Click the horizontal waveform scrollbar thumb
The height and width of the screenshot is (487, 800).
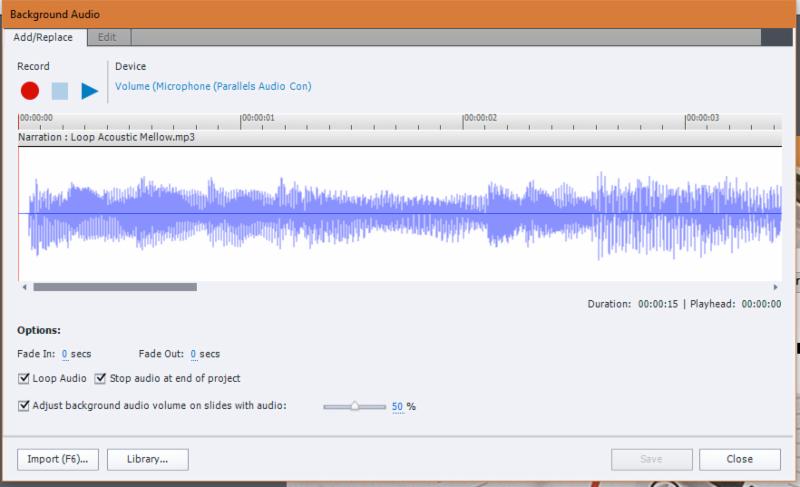(115, 287)
